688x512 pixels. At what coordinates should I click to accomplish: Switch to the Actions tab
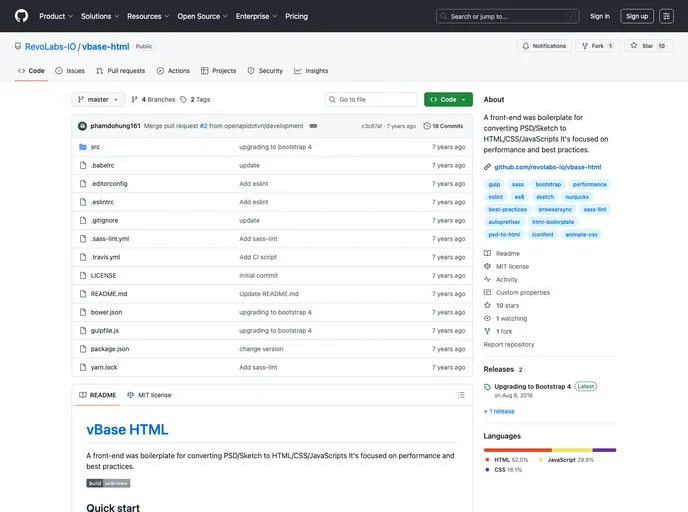pyautogui.click(x=173, y=71)
